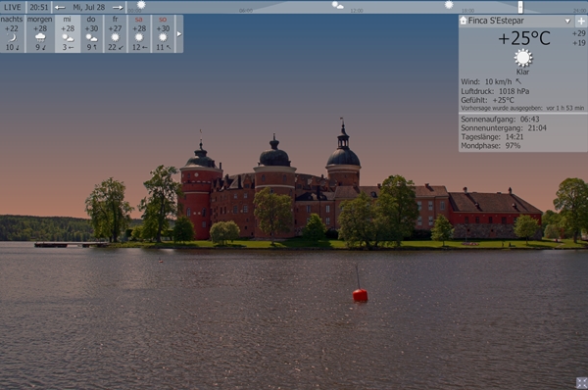The height and width of the screenshot is (390, 588).
Task: Go to next day with right arrow
Action: coord(118,8)
